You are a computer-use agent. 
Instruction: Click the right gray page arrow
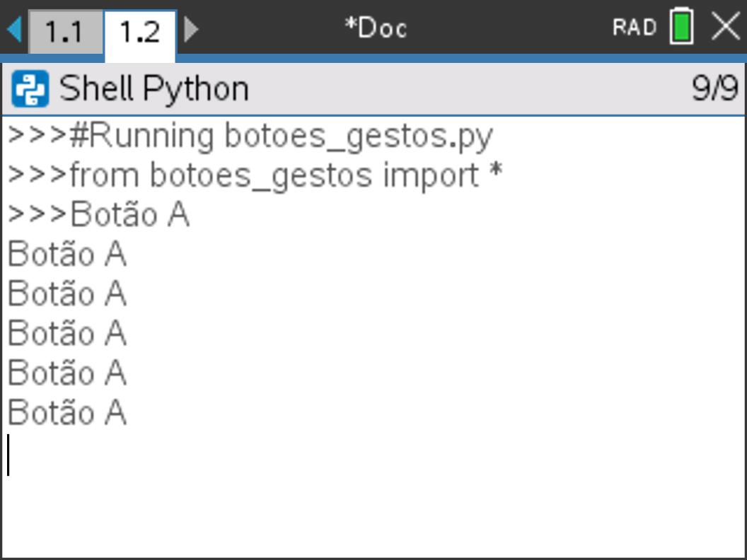coord(191,29)
